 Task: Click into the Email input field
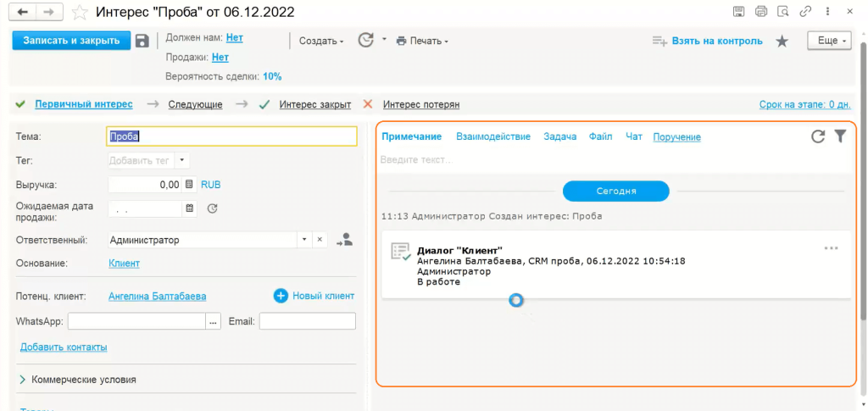point(307,321)
